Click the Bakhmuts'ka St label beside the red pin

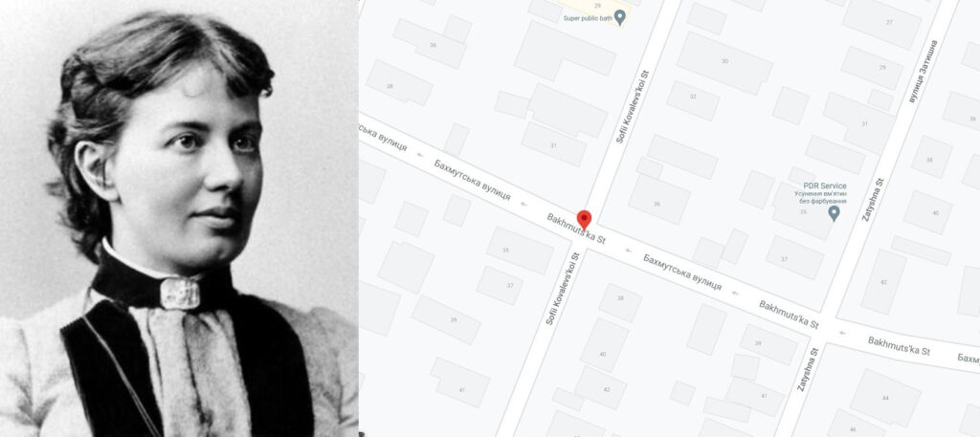click(x=576, y=229)
